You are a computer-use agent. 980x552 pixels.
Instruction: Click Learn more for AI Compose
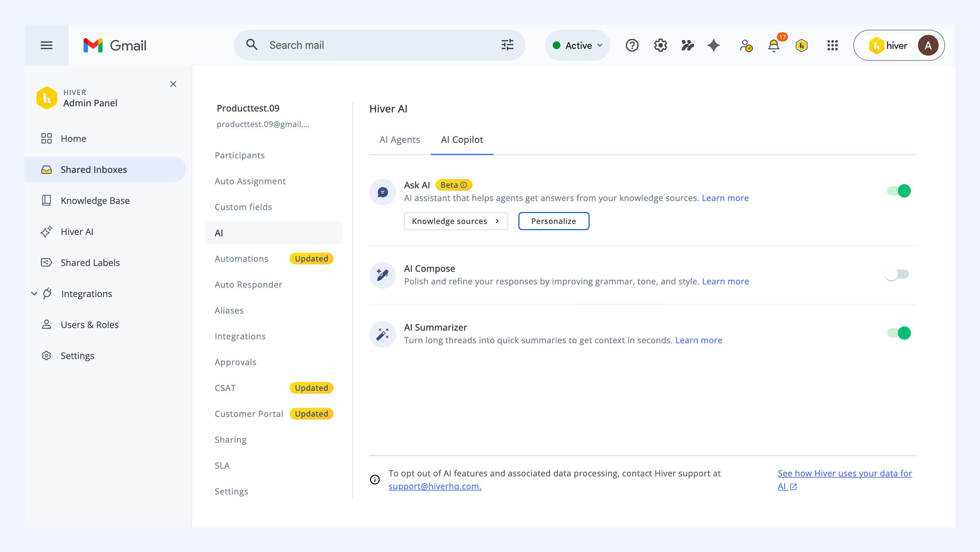725,281
